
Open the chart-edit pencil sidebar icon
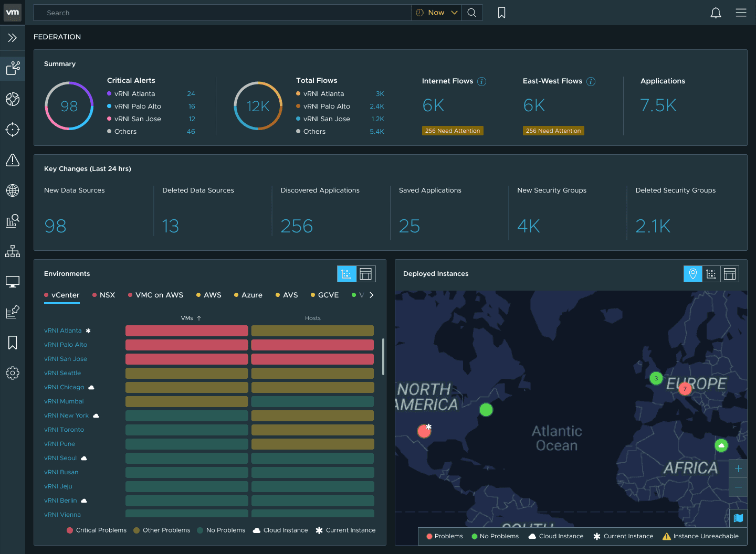click(13, 312)
